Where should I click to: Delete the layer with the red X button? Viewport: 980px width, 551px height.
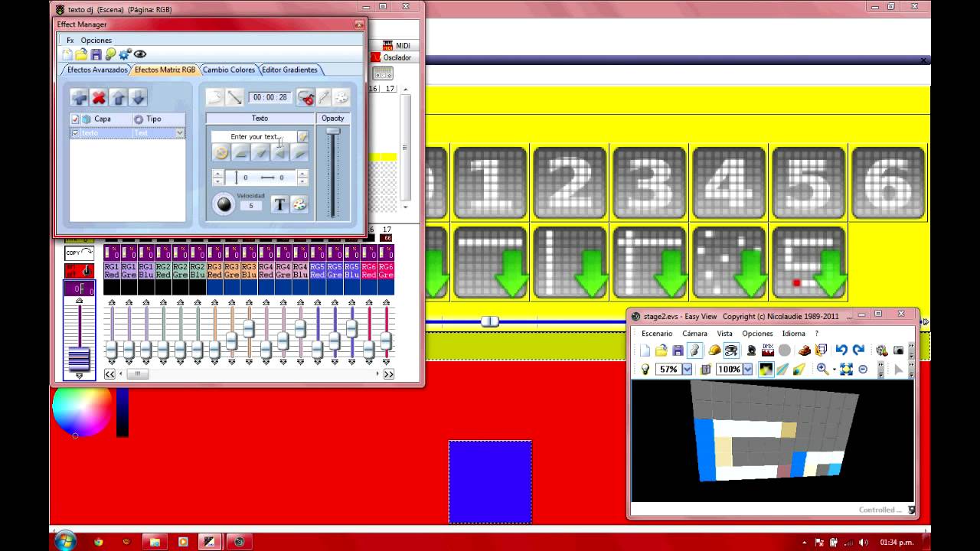(x=99, y=97)
